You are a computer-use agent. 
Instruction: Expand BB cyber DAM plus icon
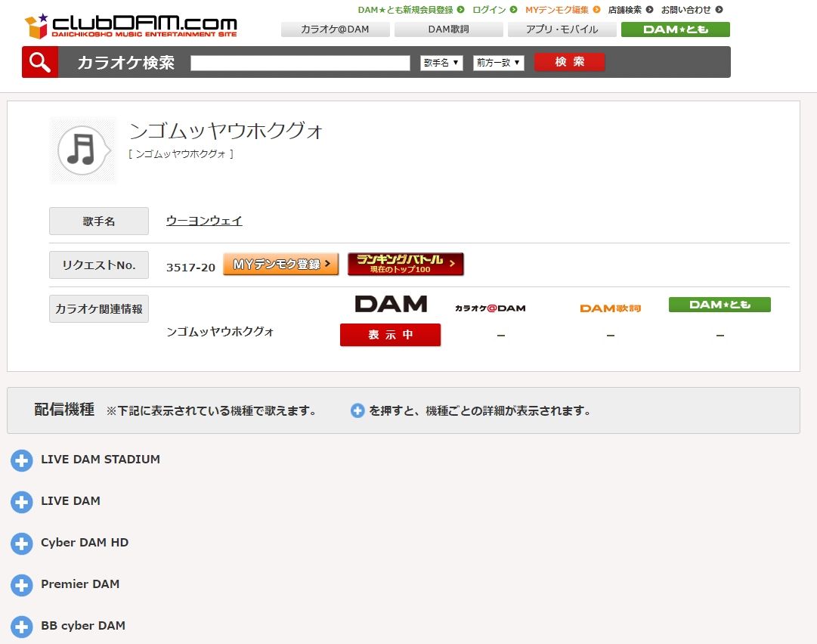click(x=21, y=627)
